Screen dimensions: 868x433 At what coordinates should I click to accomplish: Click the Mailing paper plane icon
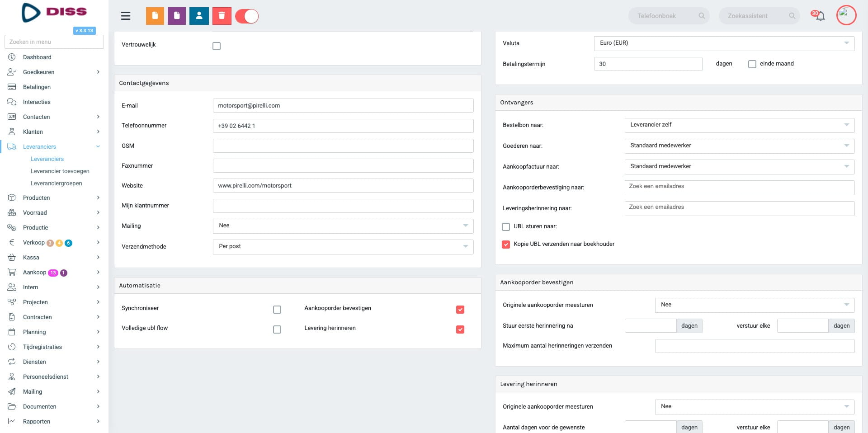click(x=12, y=391)
